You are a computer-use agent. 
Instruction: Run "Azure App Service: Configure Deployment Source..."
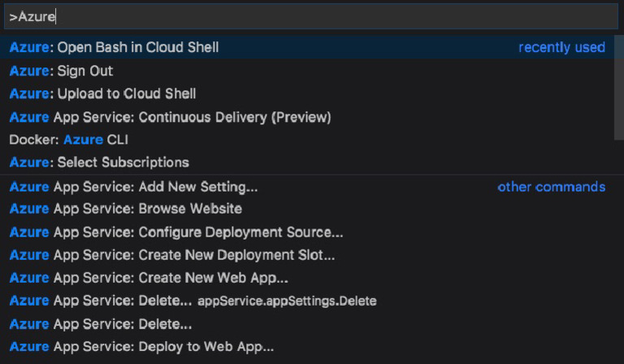point(307,232)
